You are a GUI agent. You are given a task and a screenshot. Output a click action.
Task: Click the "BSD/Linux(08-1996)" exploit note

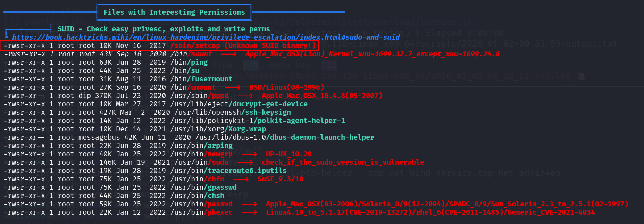pyautogui.click(x=286, y=87)
